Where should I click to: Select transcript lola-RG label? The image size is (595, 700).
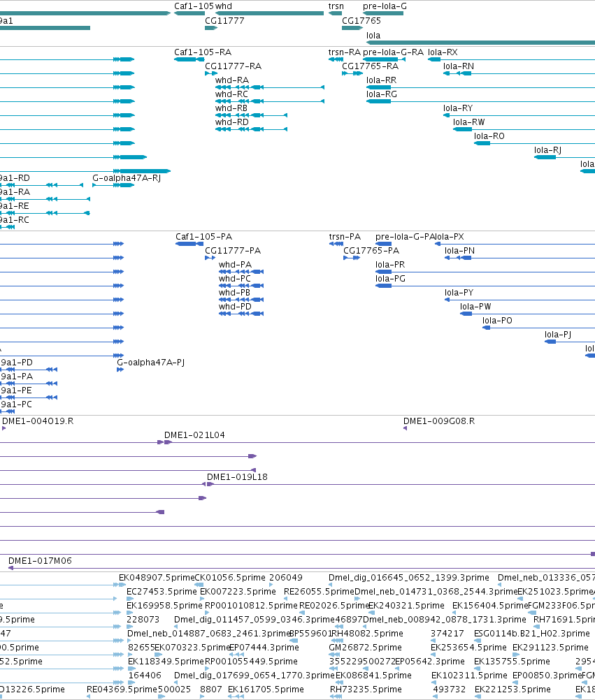click(382, 94)
